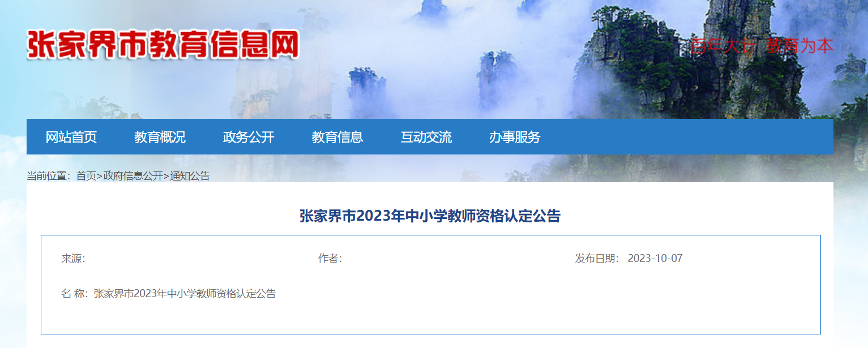Go to the 教育概况 menu section
The width and height of the screenshot is (868, 348).
coord(160,137)
